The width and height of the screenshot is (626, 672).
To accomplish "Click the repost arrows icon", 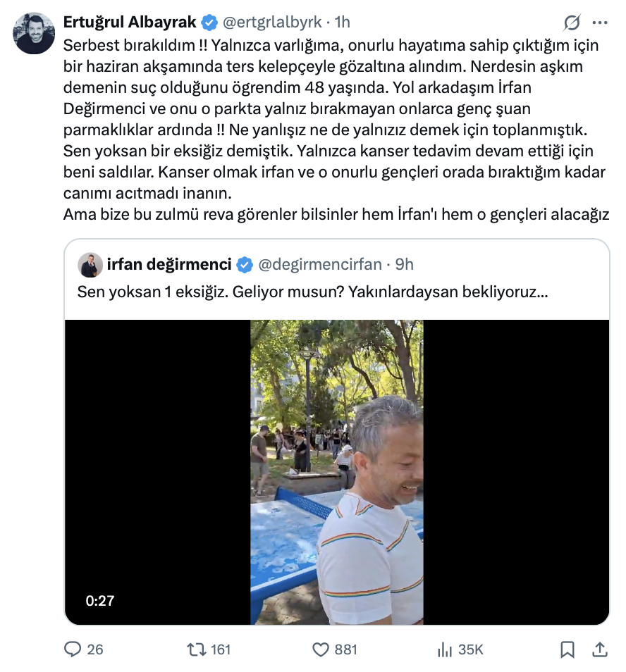I will point(197,649).
